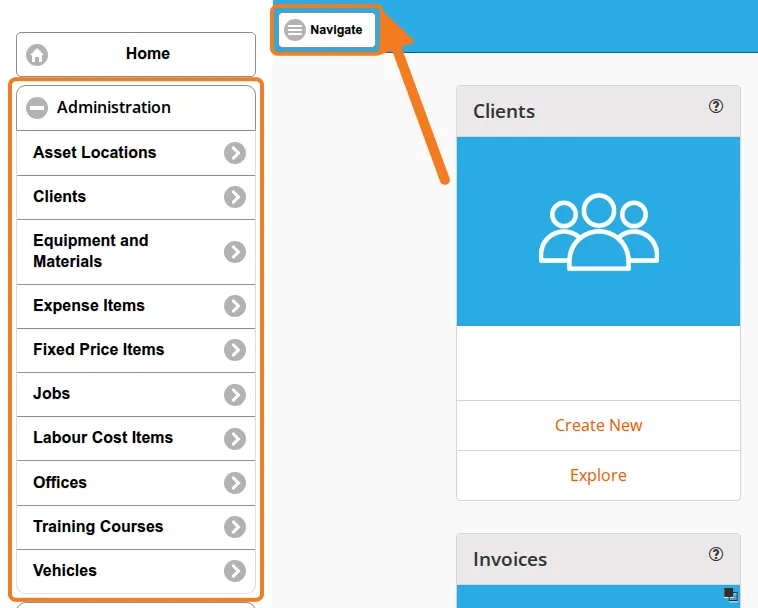758x608 pixels.
Task: Click the arrow icon next to Vehicles
Action: click(235, 571)
